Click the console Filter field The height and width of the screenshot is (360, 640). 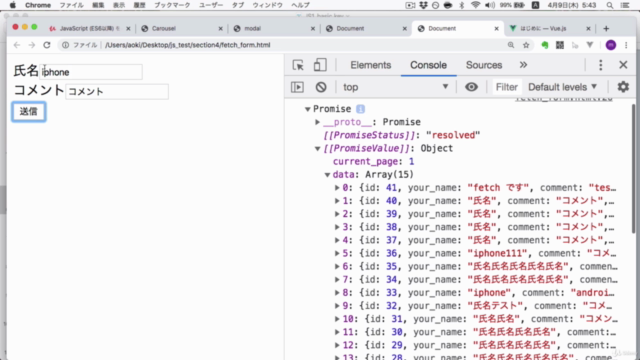click(506, 87)
